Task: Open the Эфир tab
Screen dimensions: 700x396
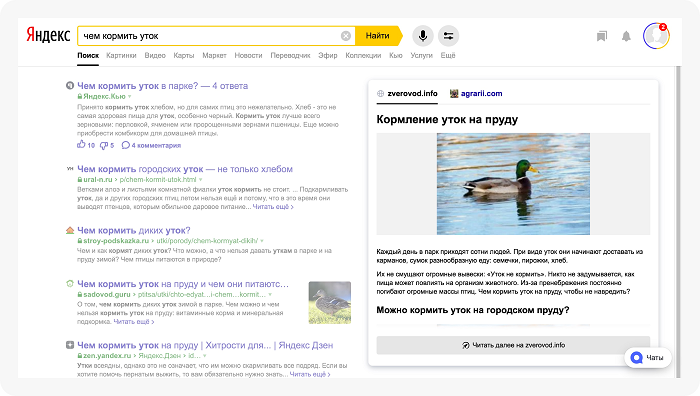Action: point(328,55)
